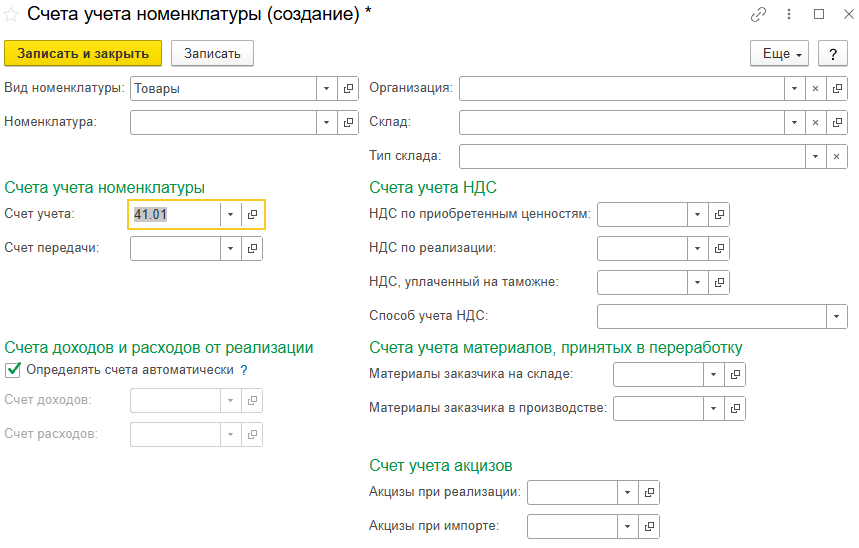This screenshot has width=859, height=548.
Task: Add form to favorites with star icon
Action: point(11,15)
